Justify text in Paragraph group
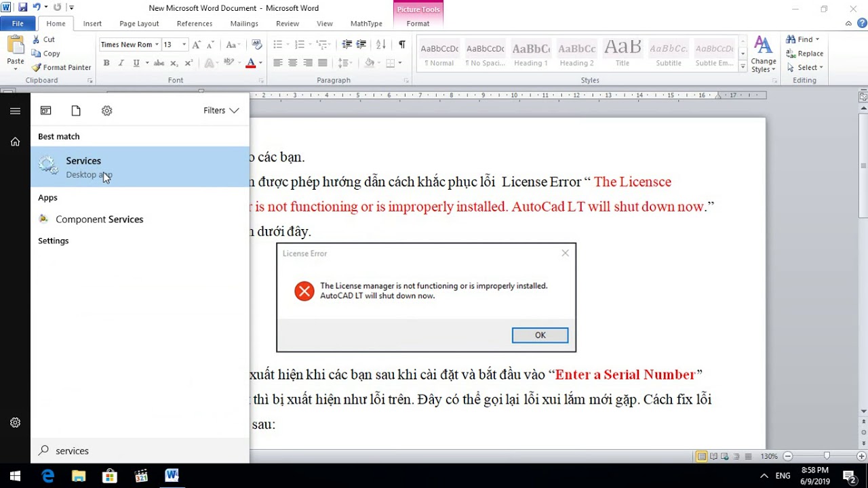This screenshot has height=488, width=868. point(323,63)
